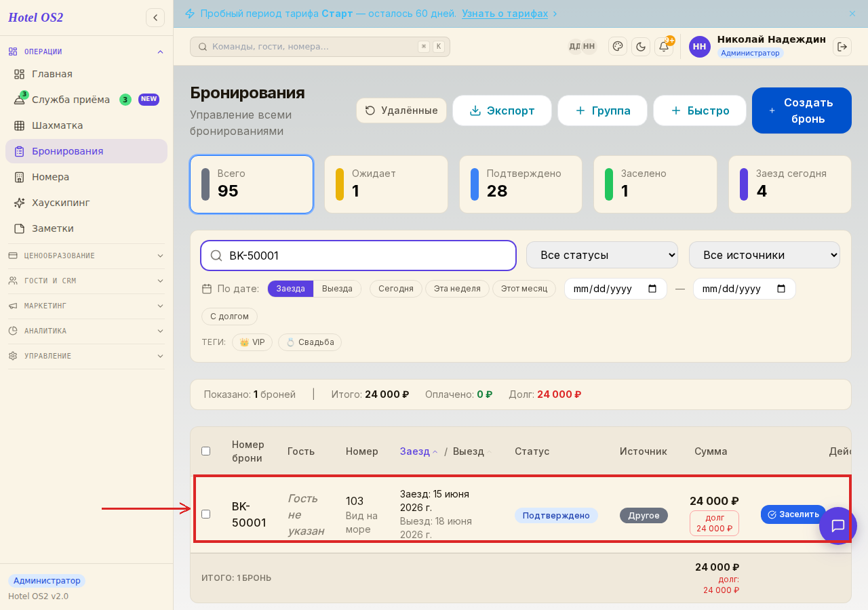Screen dimensions: 868x610
Task: Select the Заселено stat card
Action: pos(655,184)
